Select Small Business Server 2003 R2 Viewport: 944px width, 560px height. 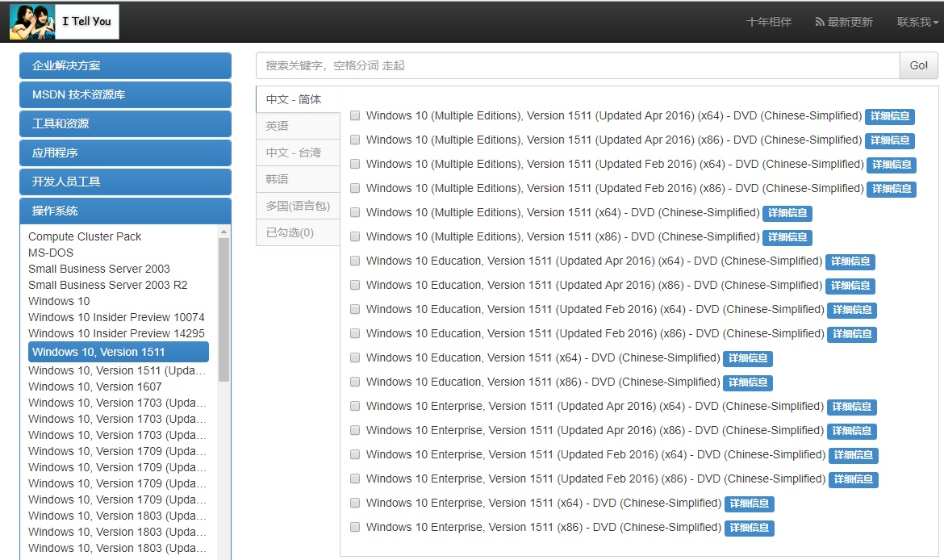coord(108,285)
